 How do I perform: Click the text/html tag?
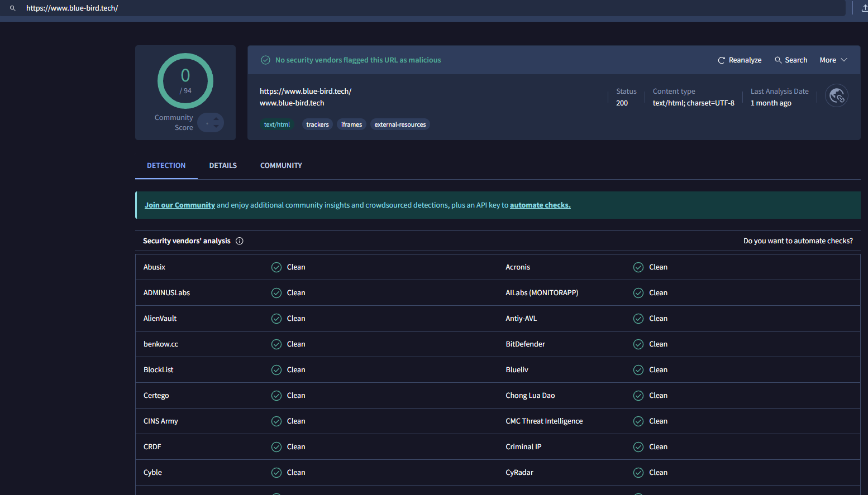click(277, 124)
